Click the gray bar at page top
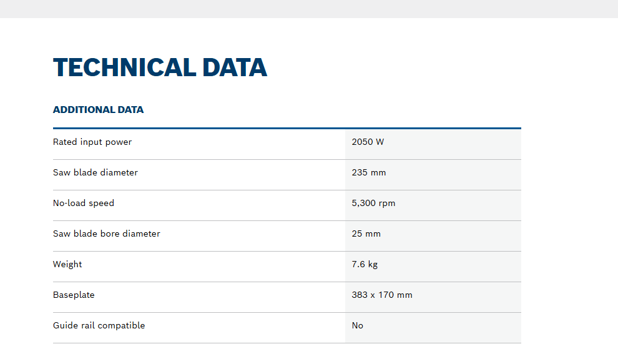 click(309, 9)
